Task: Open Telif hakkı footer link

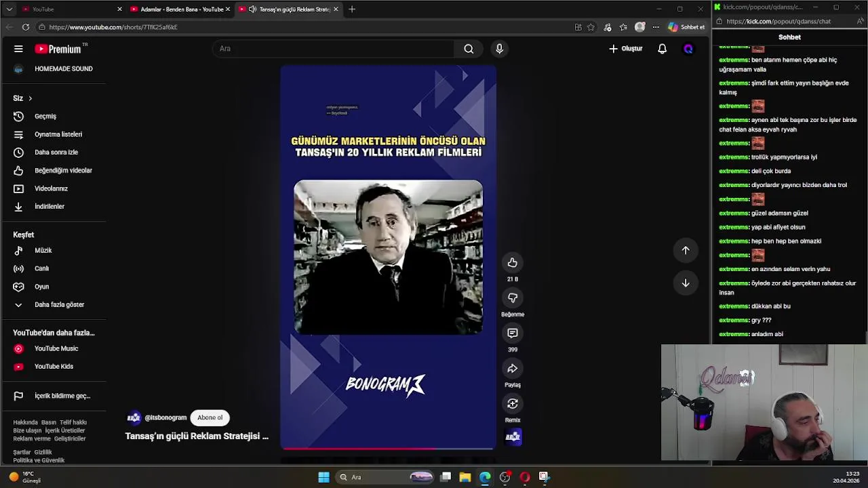Action: (x=73, y=422)
